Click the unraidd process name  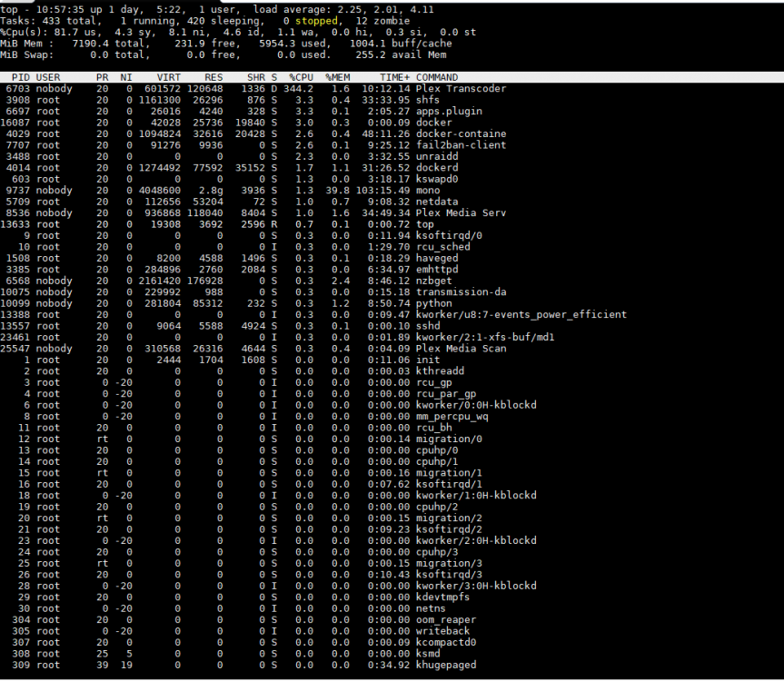(x=437, y=156)
